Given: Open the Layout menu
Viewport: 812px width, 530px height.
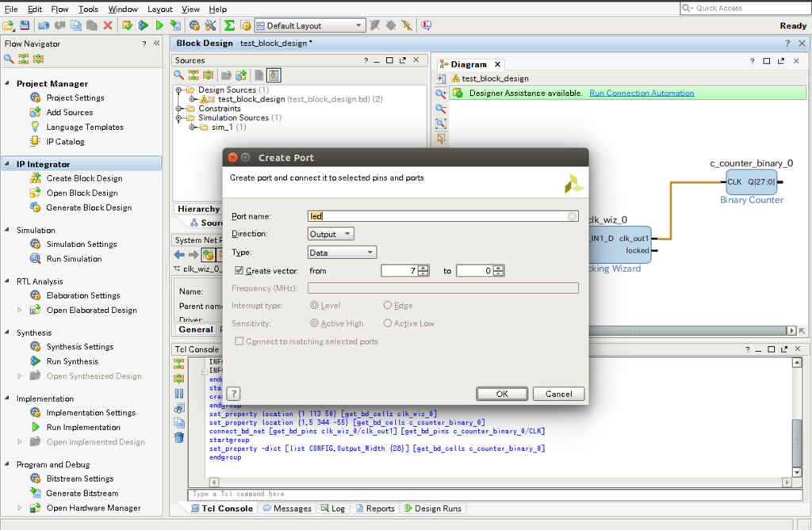Looking at the screenshot, I should click(x=160, y=9).
